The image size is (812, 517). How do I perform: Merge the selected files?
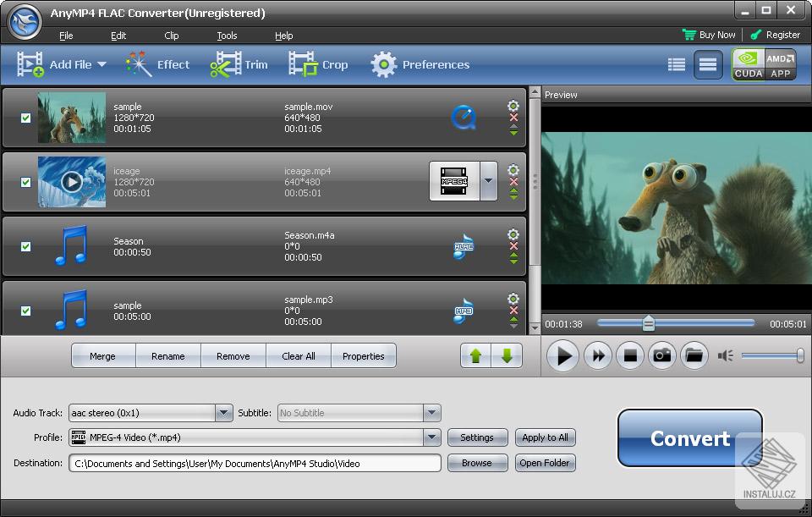click(103, 355)
